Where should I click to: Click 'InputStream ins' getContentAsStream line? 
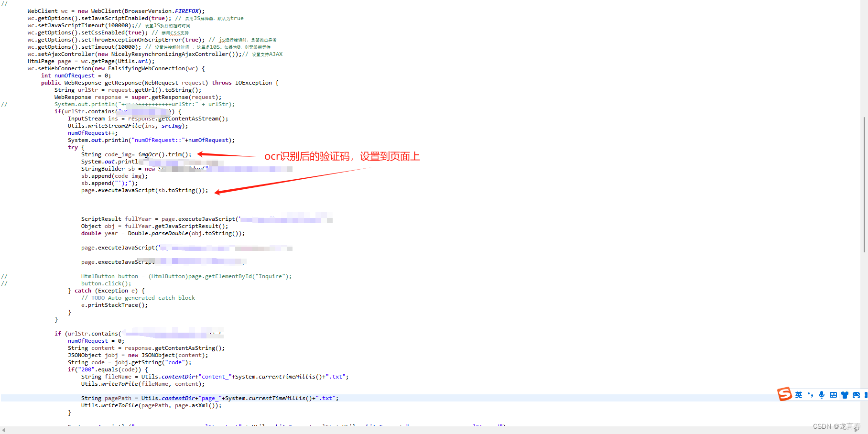148,119
